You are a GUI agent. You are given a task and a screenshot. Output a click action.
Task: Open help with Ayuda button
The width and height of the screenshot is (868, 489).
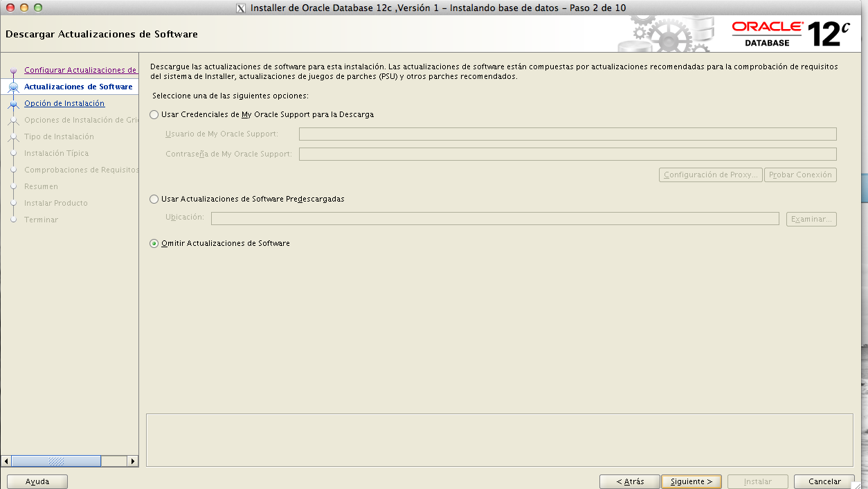point(37,481)
